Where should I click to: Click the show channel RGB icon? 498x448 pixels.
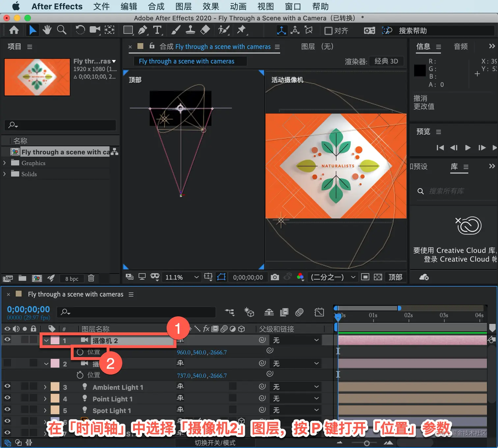coord(300,277)
